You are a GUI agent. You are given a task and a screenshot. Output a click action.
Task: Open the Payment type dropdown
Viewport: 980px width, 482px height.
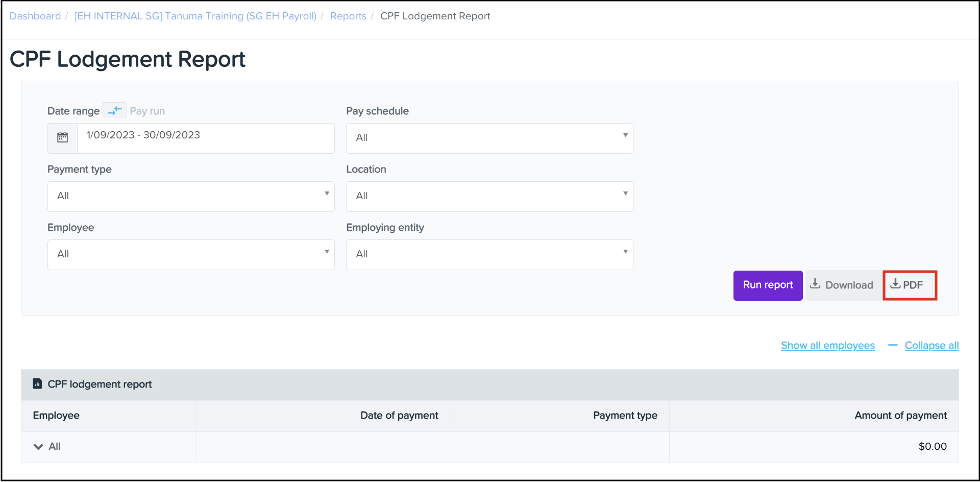[x=191, y=196]
